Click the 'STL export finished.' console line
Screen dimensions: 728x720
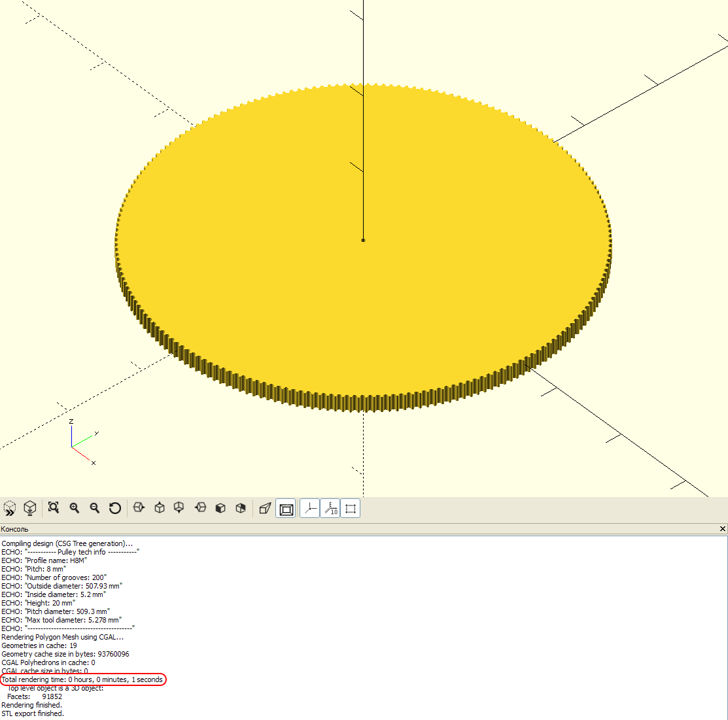[33, 713]
